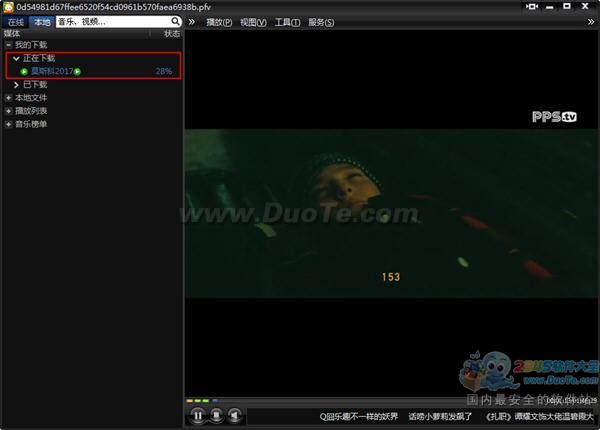Toggle mini player mode icon in title bar
600x430 pixels.
[x=532, y=7]
